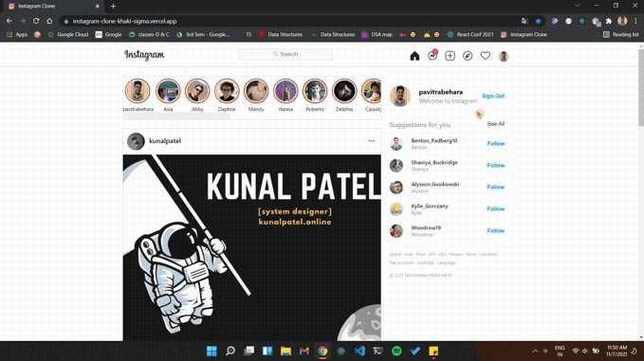Follow Woodrow19

496,230
